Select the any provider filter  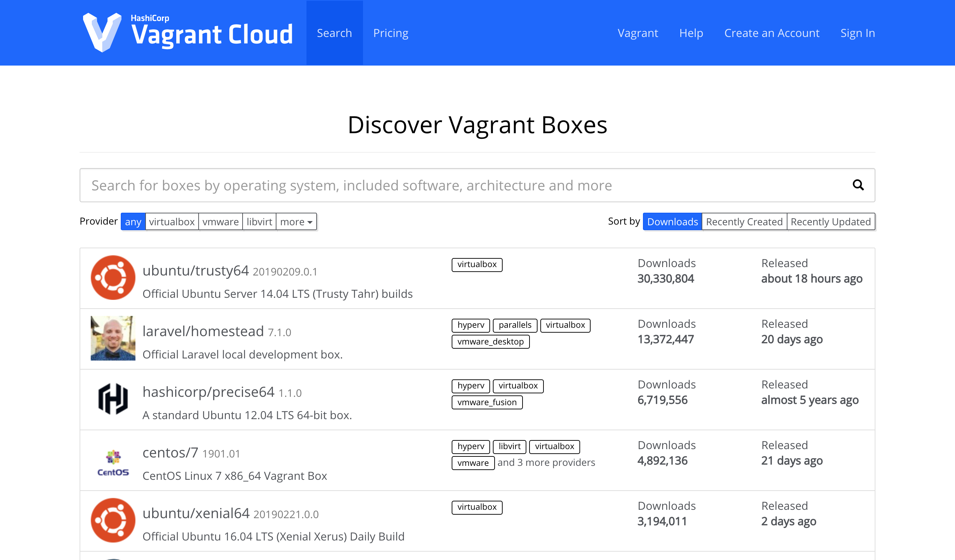[133, 221]
